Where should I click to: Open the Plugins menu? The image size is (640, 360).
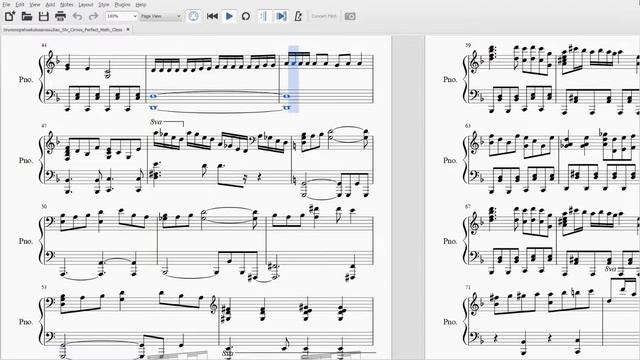122,4
